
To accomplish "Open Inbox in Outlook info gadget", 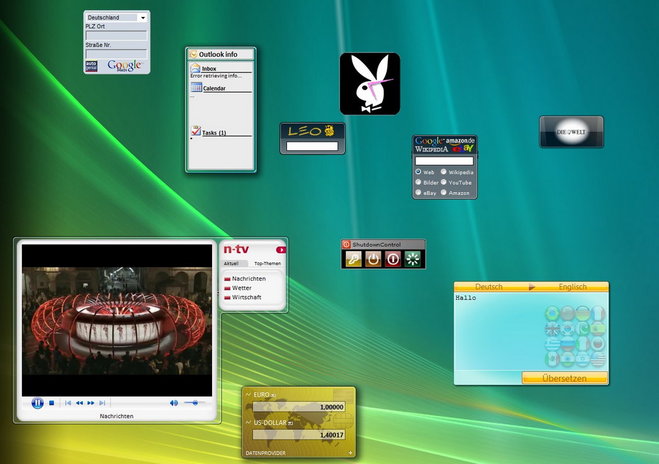I will click(x=209, y=69).
